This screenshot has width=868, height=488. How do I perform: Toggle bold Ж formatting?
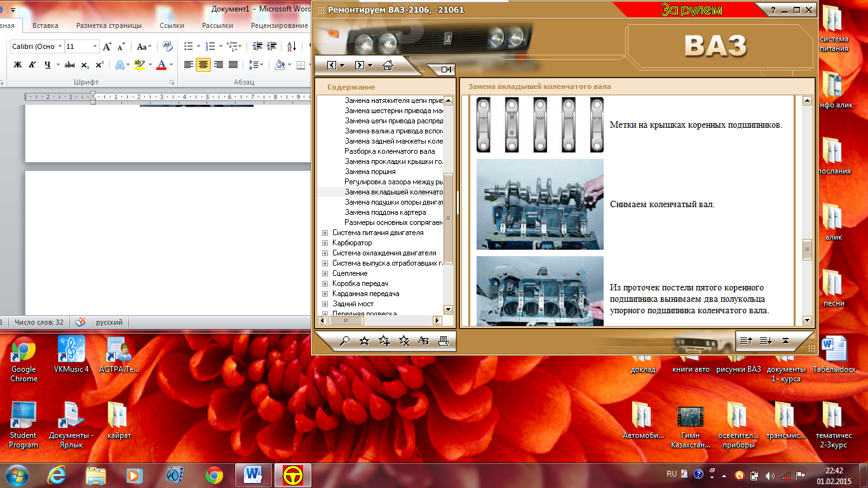(x=18, y=65)
